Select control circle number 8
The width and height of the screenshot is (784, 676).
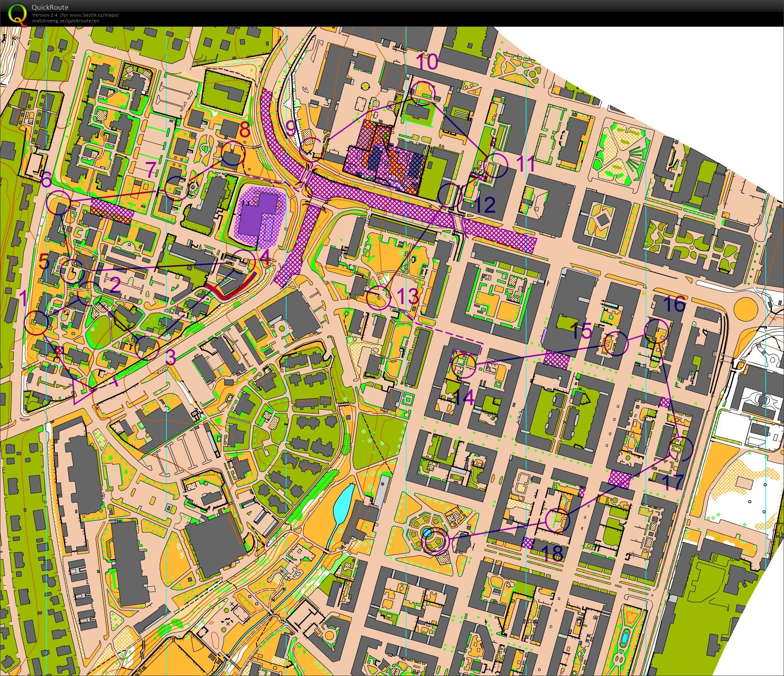point(233,153)
